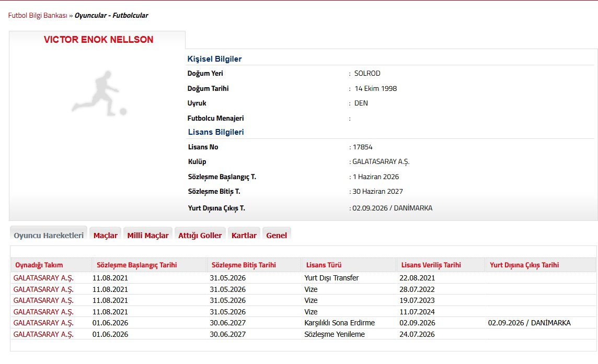Select contract start value 1 Haziran 2026
This screenshot has width=598, height=364.
pyautogui.click(x=376, y=177)
